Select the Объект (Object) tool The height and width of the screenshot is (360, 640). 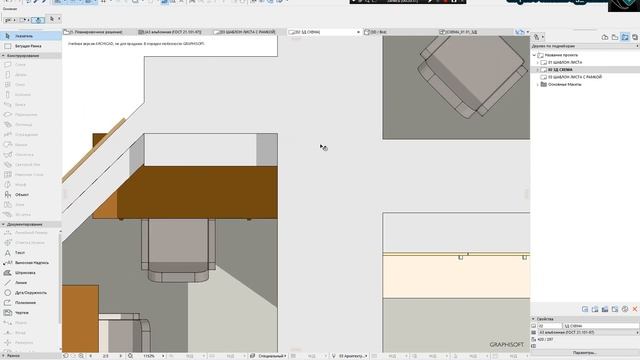[x=31, y=195]
